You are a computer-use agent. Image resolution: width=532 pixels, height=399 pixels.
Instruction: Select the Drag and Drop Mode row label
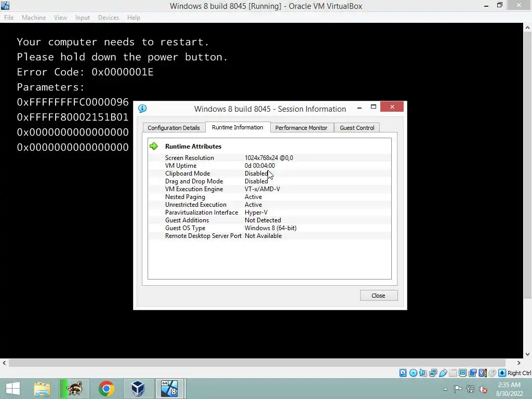tap(194, 181)
